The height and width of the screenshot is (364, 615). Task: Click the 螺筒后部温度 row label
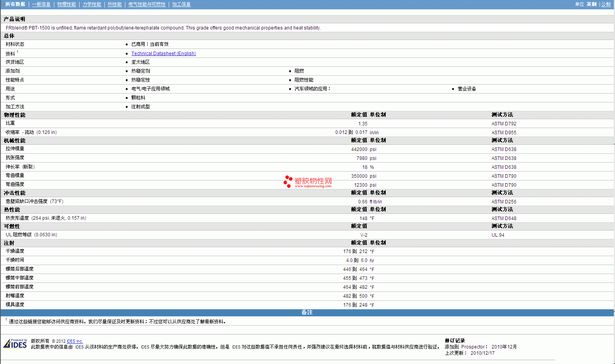coord(19,269)
